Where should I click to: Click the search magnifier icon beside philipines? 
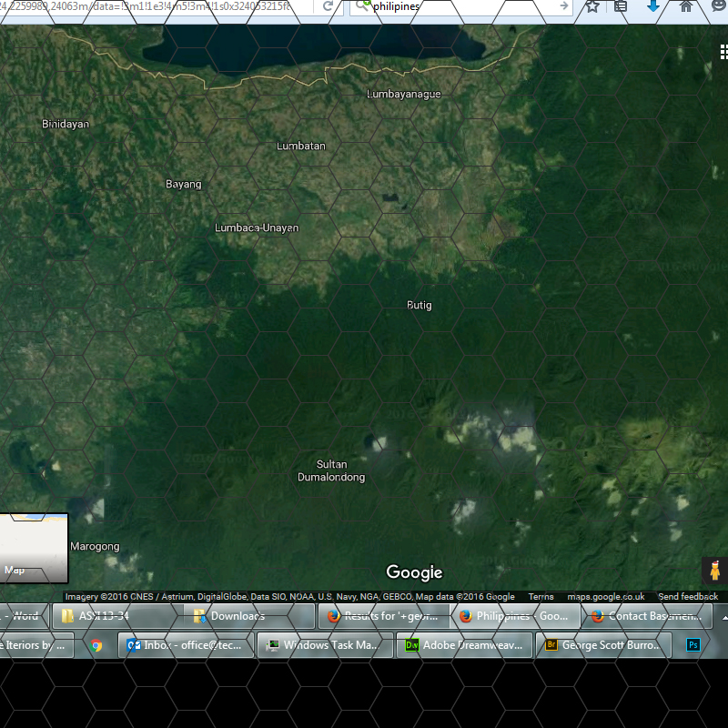tap(361, 5)
